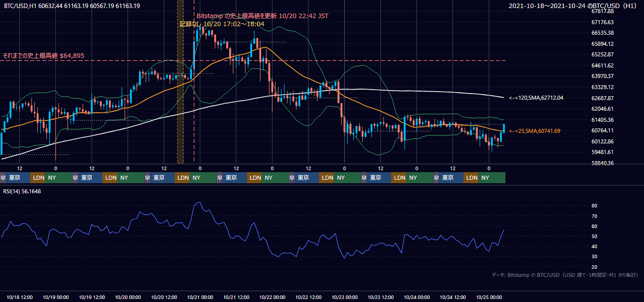Click the Bitstamp 史上最高値を更新 annotation
644x302 pixels.
(263, 16)
